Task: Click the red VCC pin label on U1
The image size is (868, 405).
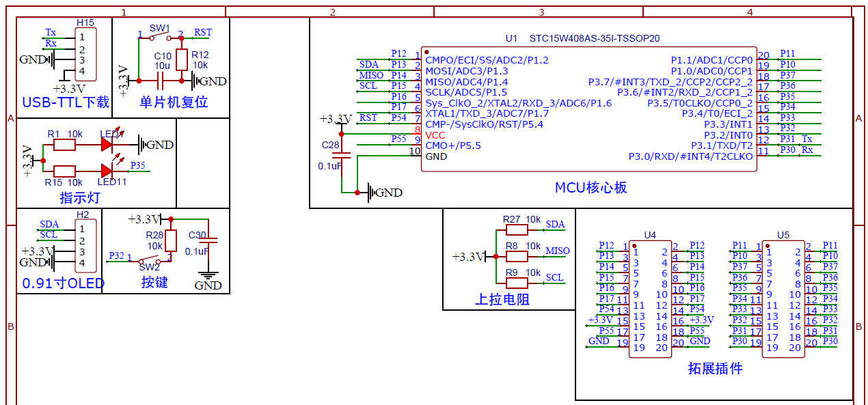Action: 435,135
